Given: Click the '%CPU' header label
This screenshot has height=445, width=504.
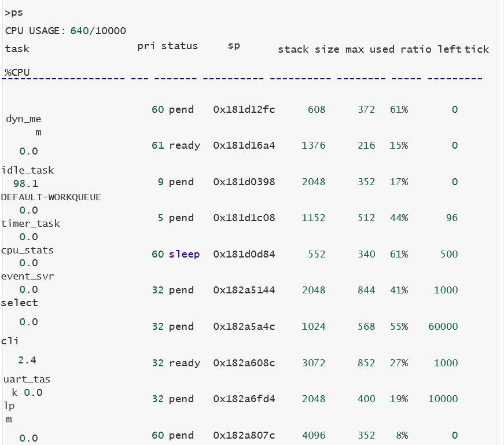Looking at the screenshot, I should click(17, 72).
